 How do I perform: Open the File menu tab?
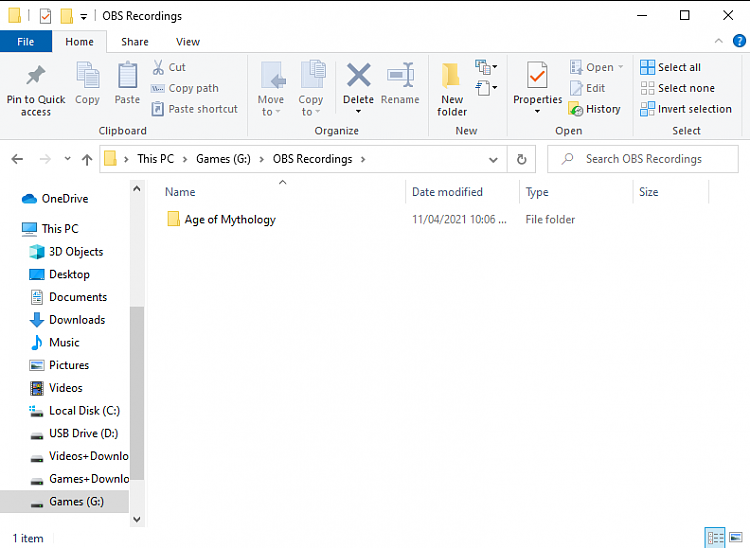[26, 42]
